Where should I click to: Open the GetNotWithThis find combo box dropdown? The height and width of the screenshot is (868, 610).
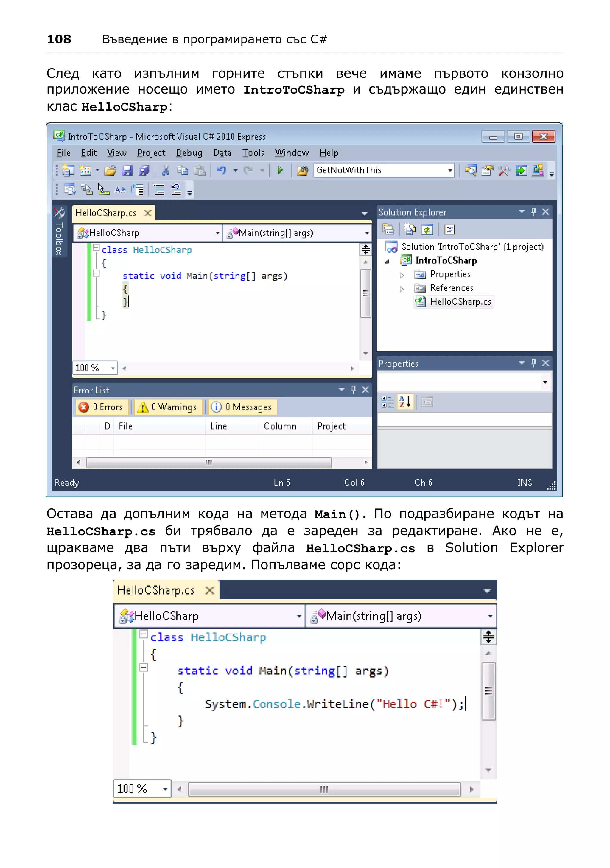pos(450,170)
